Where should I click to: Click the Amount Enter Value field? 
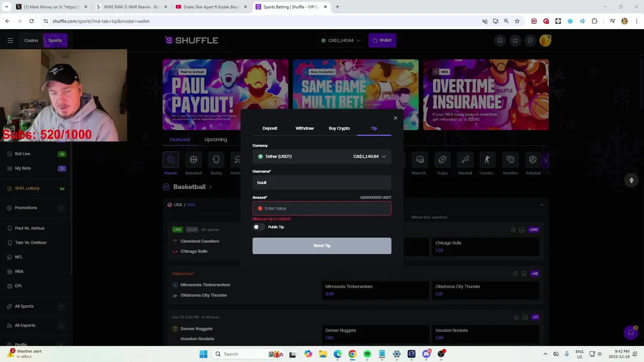coord(322,208)
